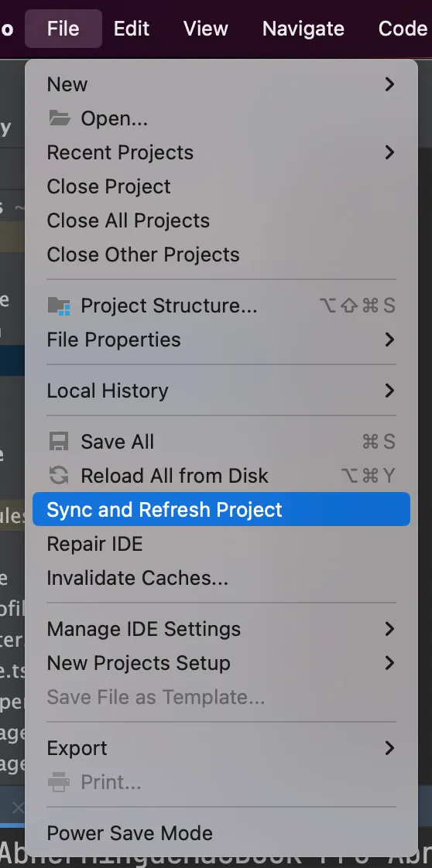
Task: Open the Export submenu chevron
Action: pos(390,748)
